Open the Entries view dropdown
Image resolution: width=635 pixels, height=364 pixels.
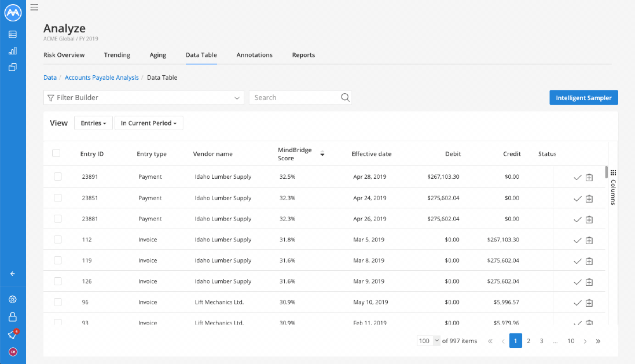coord(93,123)
